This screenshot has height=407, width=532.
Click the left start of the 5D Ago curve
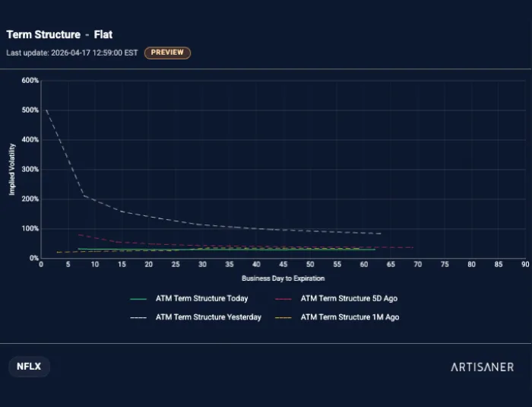[x=79, y=235]
